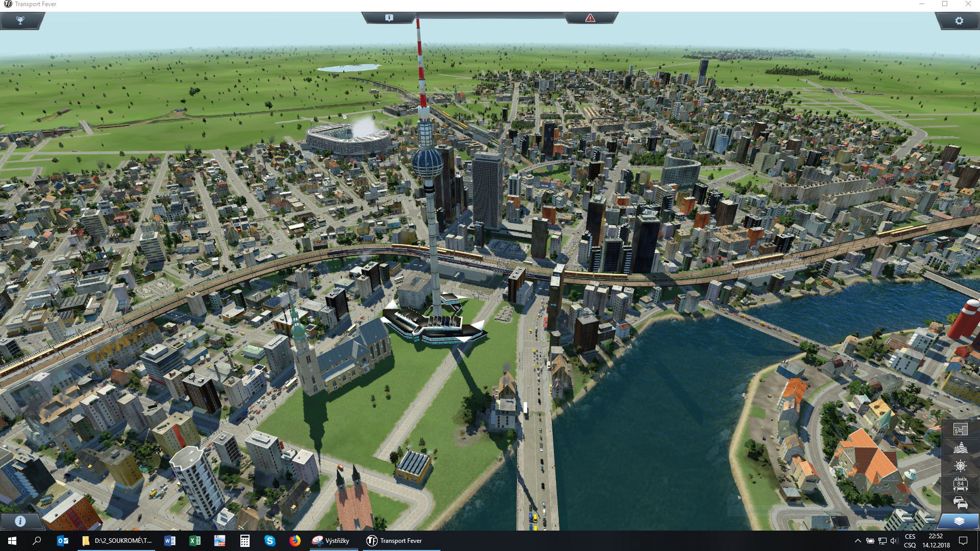This screenshot has width=980, height=551.
Task: Switch the CES keyboard language
Action: coord(910,541)
